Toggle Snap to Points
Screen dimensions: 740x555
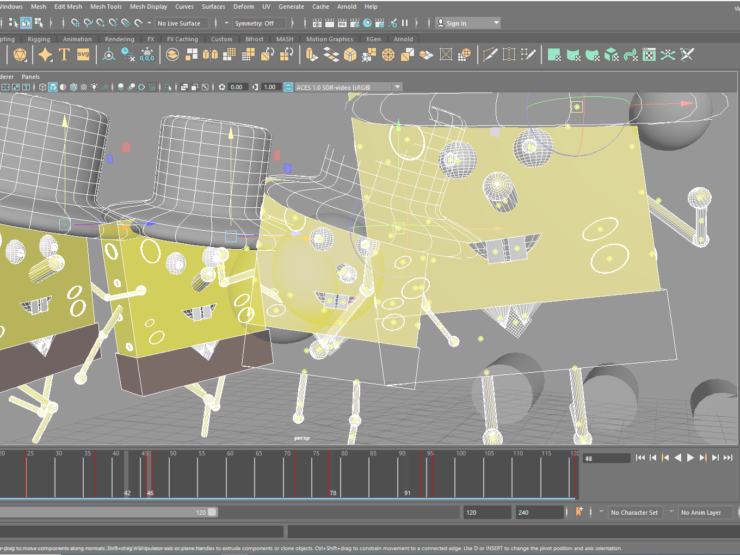coord(100,23)
